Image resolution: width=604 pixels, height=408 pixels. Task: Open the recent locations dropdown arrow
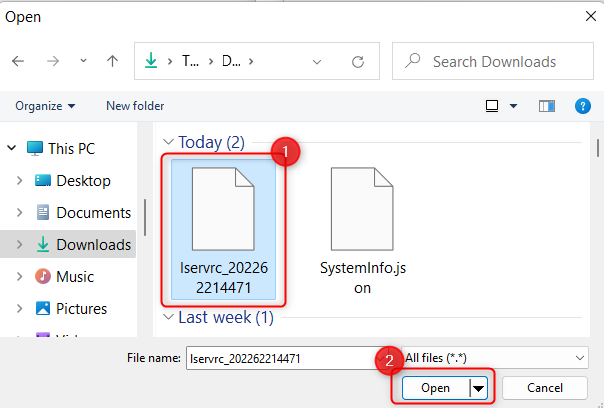click(83, 61)
